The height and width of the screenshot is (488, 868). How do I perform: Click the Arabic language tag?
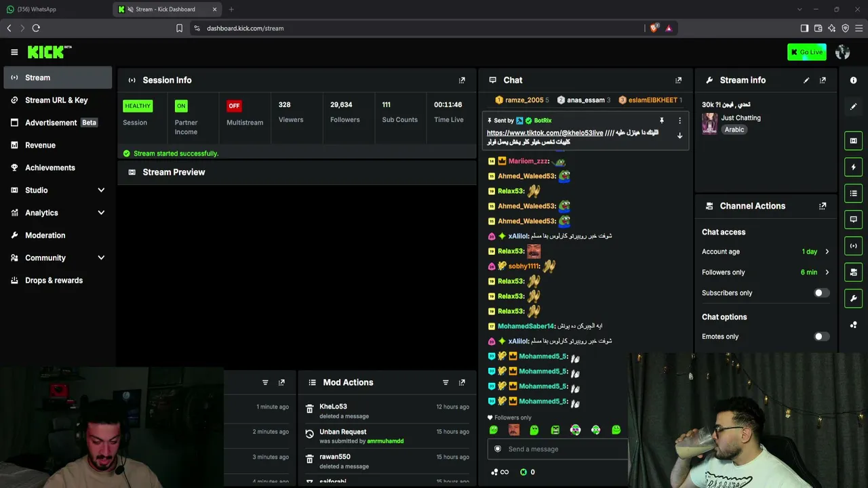pyautogui.click(x=734, y=129)
